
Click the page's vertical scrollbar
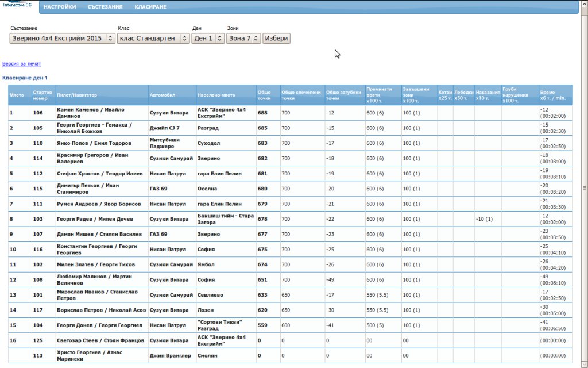[584, 187]
